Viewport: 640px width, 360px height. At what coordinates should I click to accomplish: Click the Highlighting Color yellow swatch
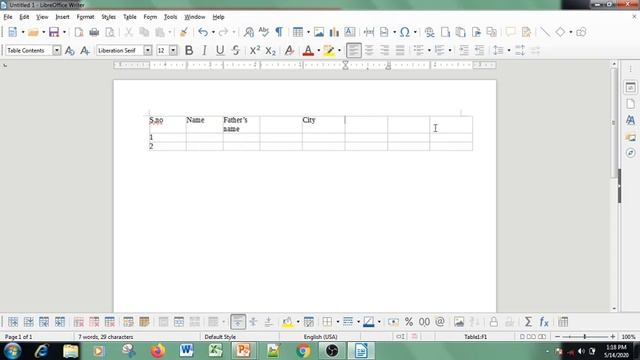(329, 50)
